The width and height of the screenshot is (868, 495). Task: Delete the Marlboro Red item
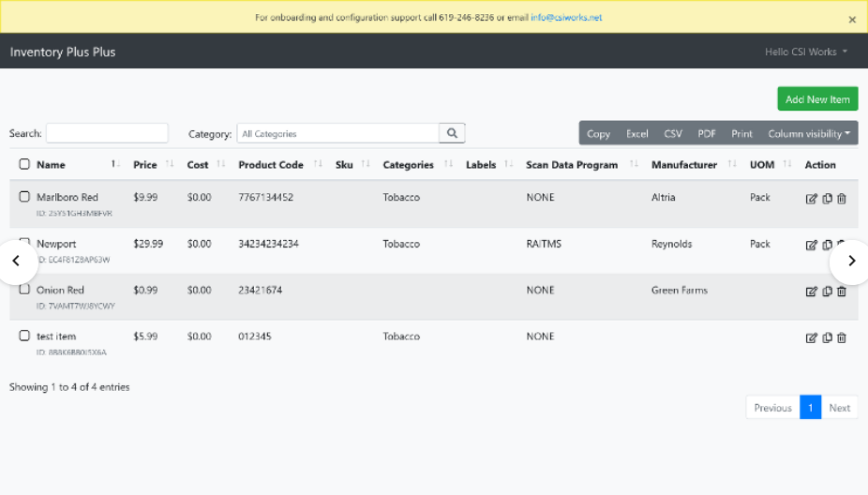842,198
